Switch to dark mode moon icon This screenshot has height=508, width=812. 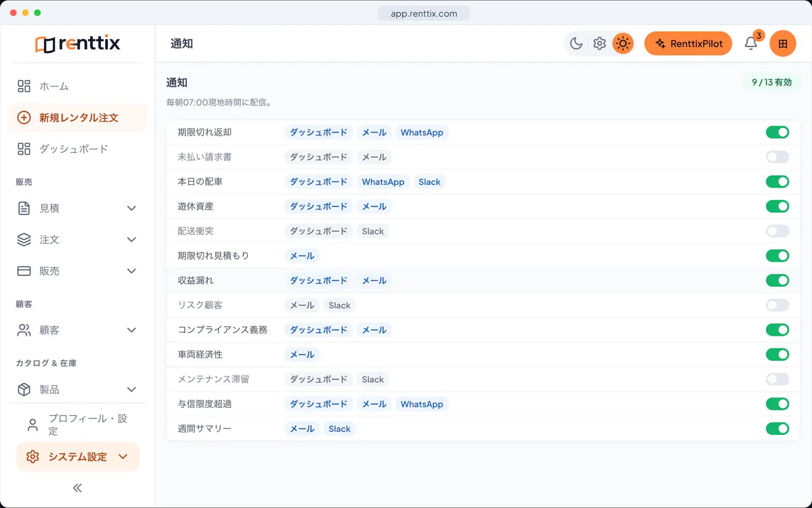click(576, 44)
